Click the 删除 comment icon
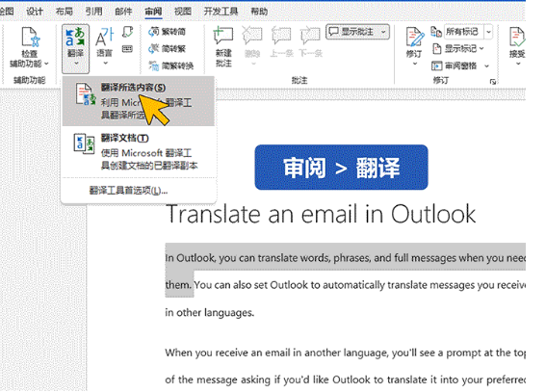 click(252, 36)
